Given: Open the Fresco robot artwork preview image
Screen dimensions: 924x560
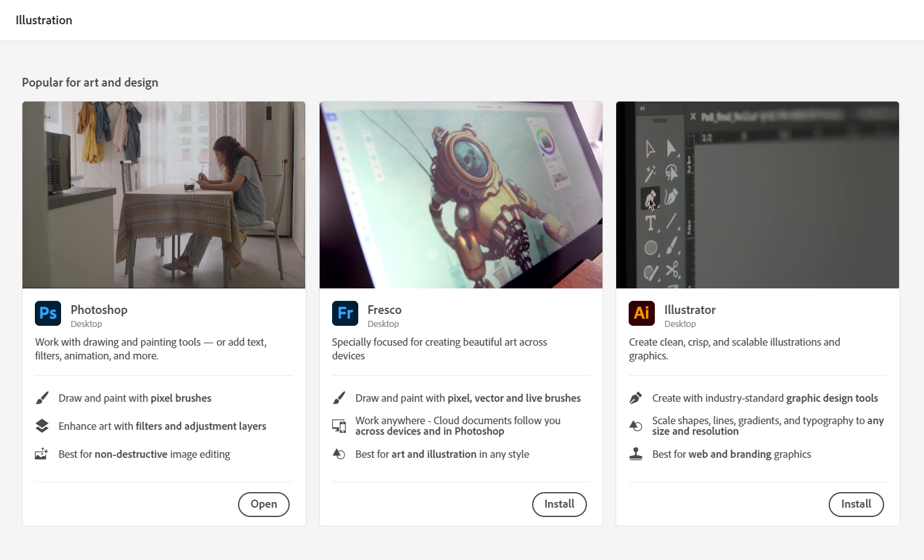Looking at the screenshot, I should pyautogui.click(x=461, y=195).
